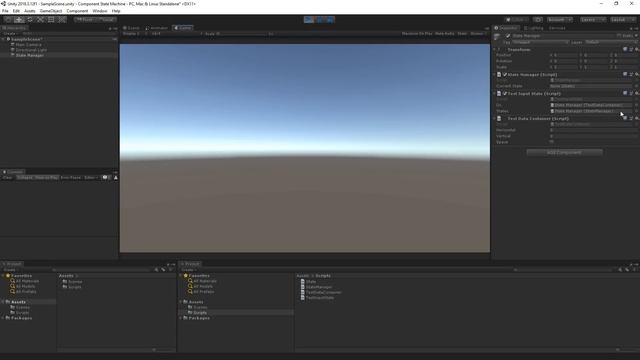
Task: Open Test Data Container preset icon
Action: (x=631, y=118)
